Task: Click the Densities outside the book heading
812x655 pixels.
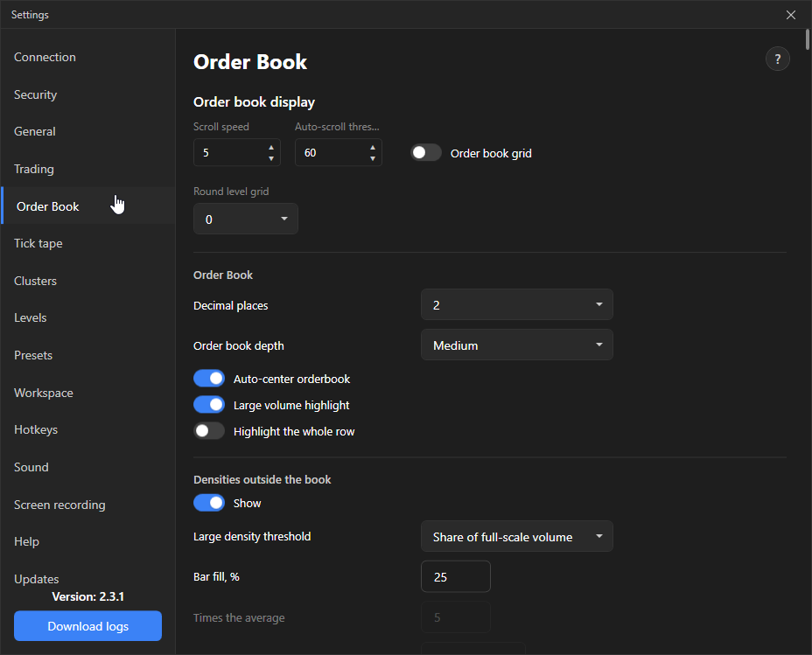Action: click(x=262, y=479)
